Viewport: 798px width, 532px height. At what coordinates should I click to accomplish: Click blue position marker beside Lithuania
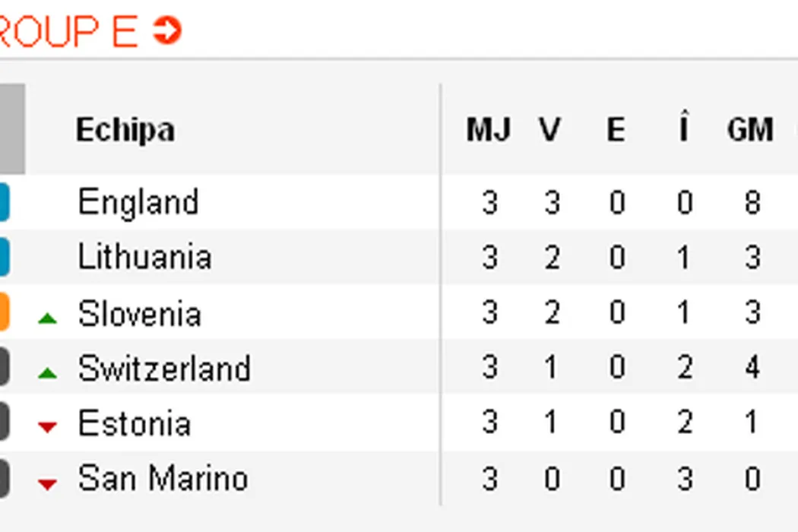pos(4,257)
